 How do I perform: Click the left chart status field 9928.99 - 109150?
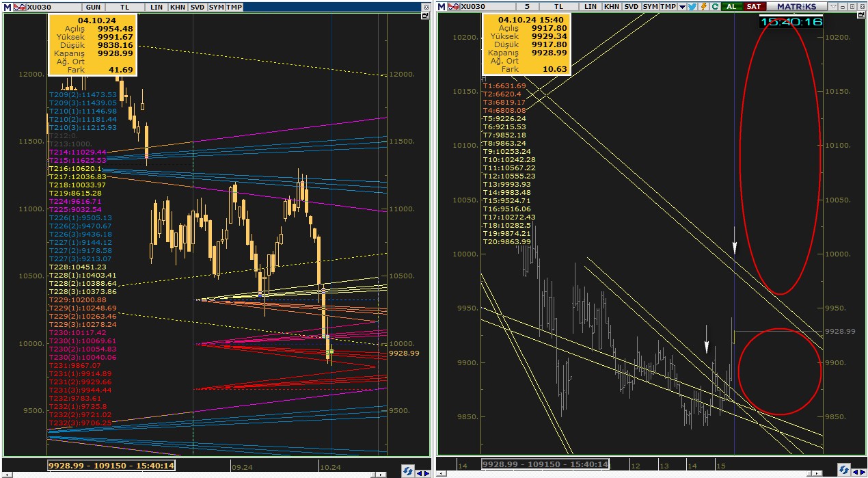click(111, 465)
